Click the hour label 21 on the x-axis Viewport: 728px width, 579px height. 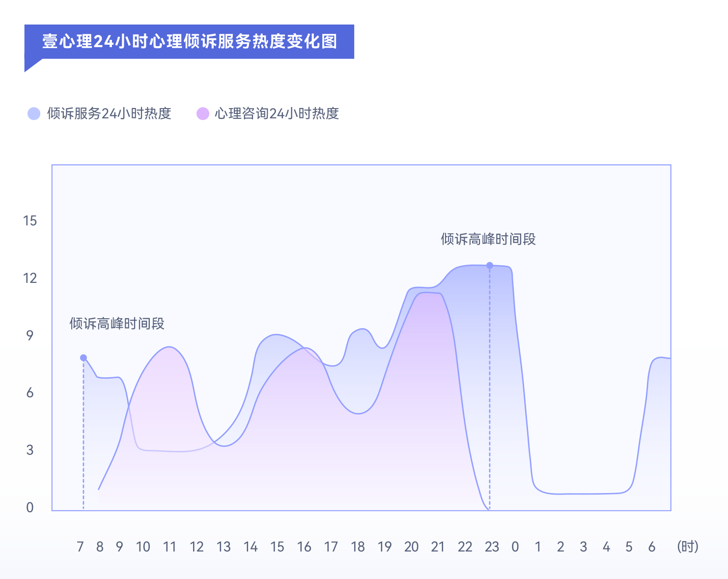pos(438,547)
